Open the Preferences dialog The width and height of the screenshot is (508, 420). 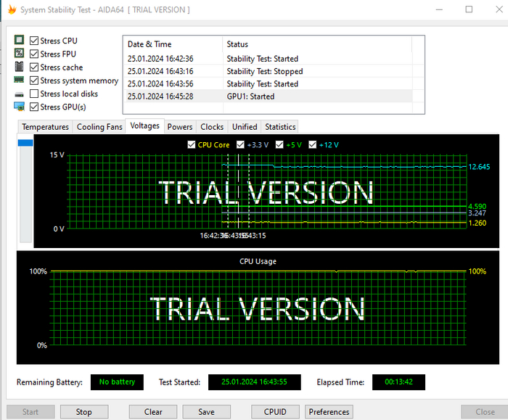[x=329, y=411]
